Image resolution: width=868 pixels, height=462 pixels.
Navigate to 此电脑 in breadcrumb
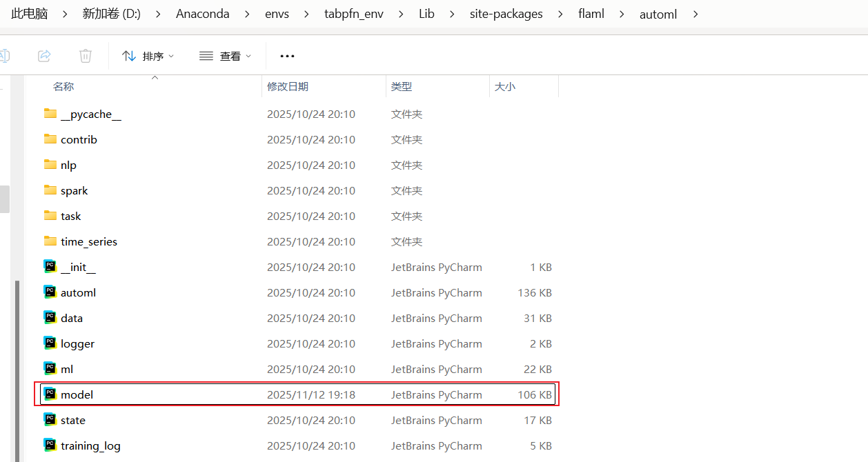coord(29,14)
